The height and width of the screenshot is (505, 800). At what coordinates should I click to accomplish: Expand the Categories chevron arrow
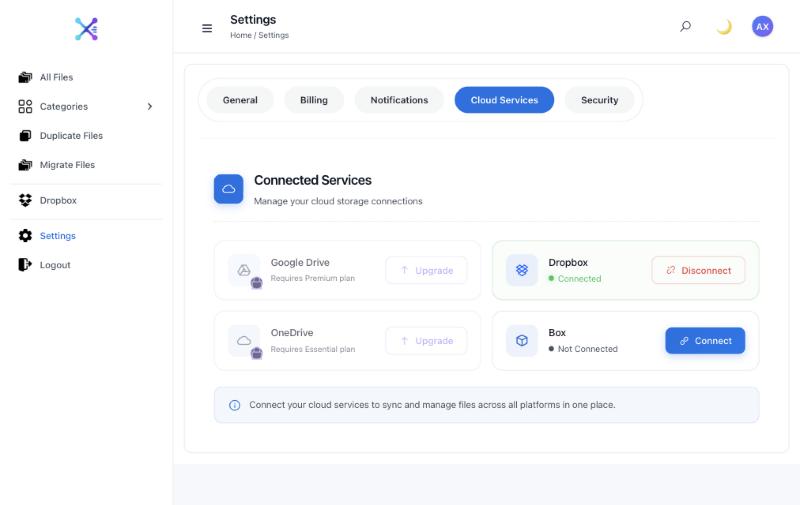pyautogui.click(x=149, y=107)
